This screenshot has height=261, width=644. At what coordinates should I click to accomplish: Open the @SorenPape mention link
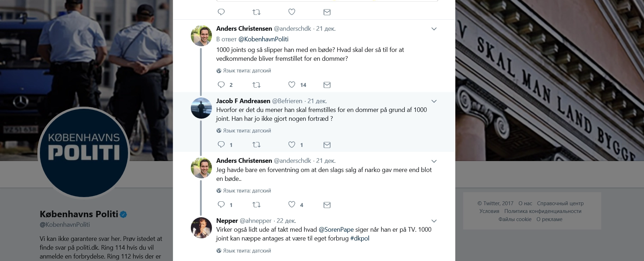pos(336,230)
